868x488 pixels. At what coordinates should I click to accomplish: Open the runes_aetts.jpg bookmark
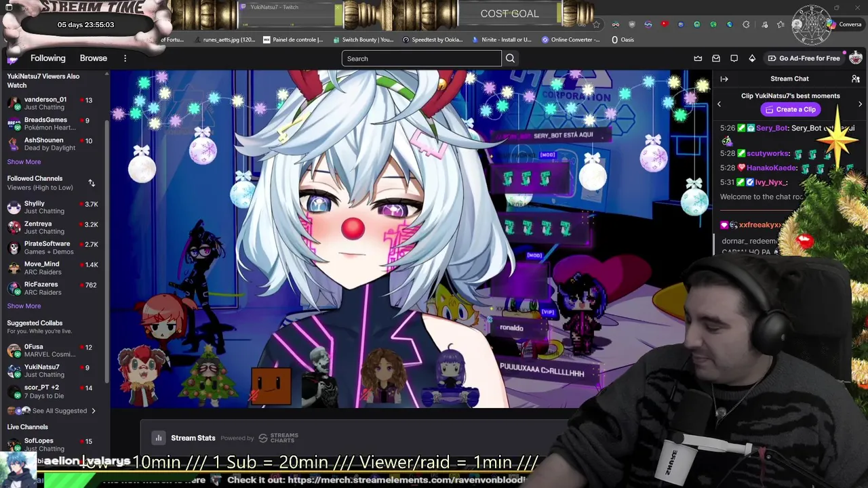(224, 39)
